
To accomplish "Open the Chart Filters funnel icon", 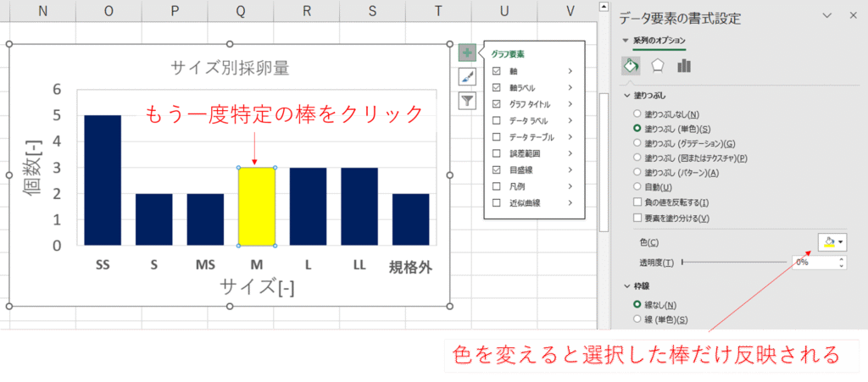I will (x=467, y=101).
